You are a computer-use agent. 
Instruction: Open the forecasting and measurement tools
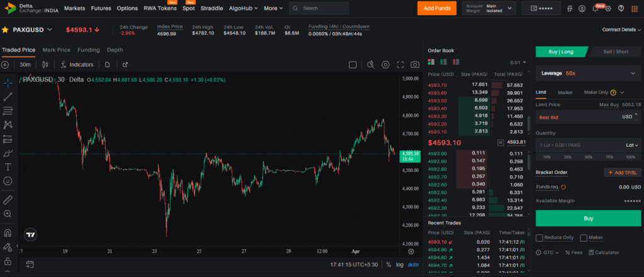8,139
